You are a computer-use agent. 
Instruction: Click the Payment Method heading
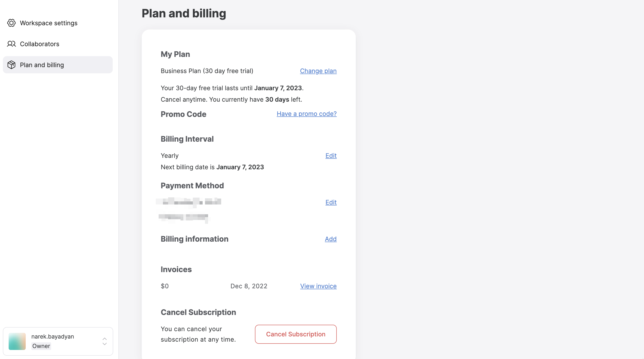pos(192,186)
